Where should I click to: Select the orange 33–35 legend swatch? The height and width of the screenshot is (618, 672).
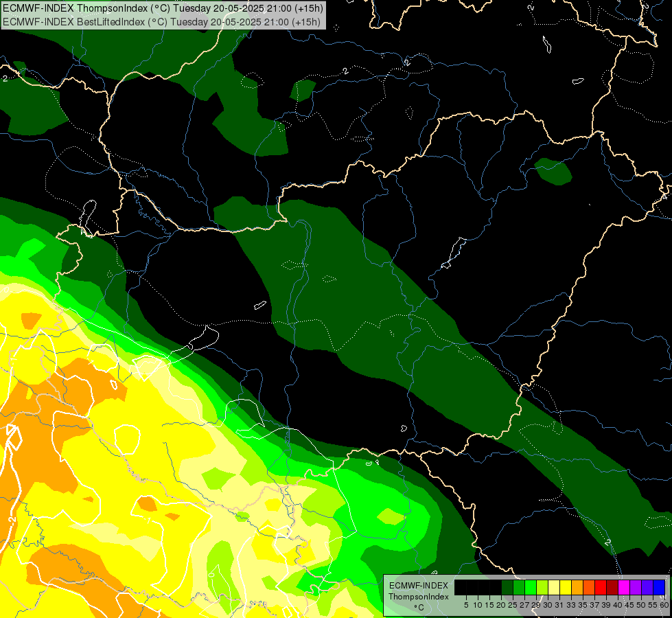tap(577, 587)
